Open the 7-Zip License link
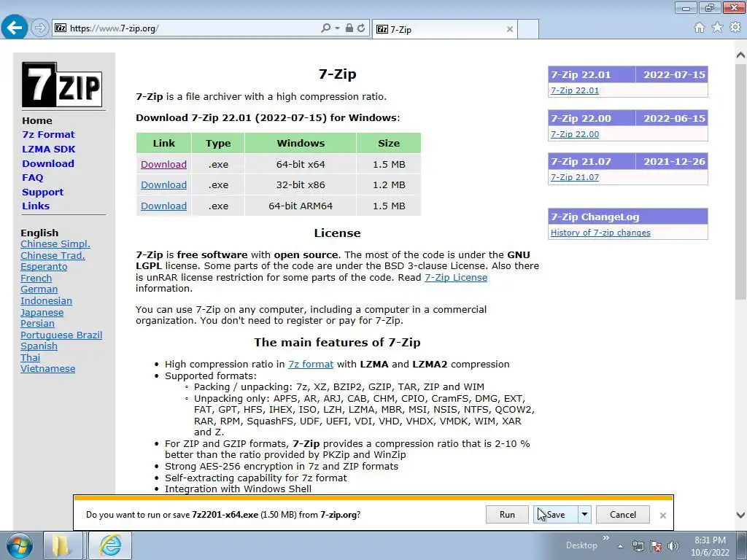Viewport: 747px width, 560px height. [456, 278]
